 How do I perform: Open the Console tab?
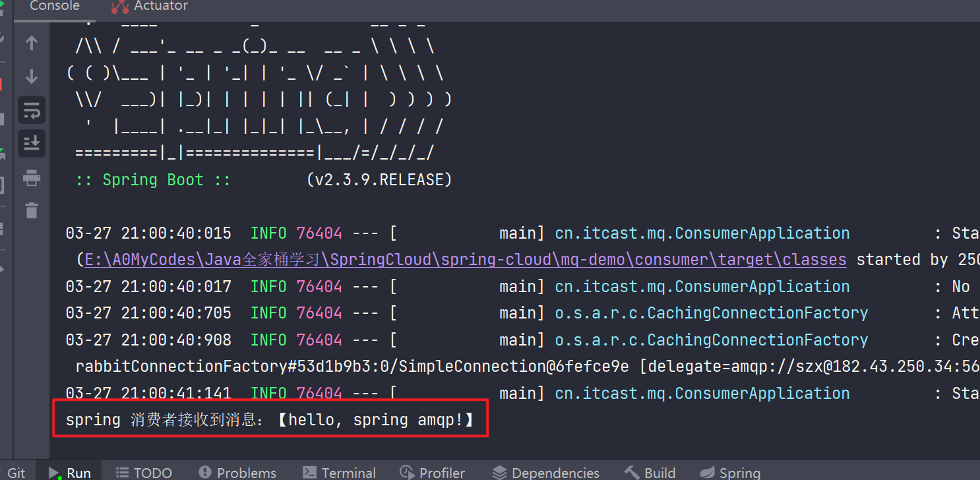55,6
